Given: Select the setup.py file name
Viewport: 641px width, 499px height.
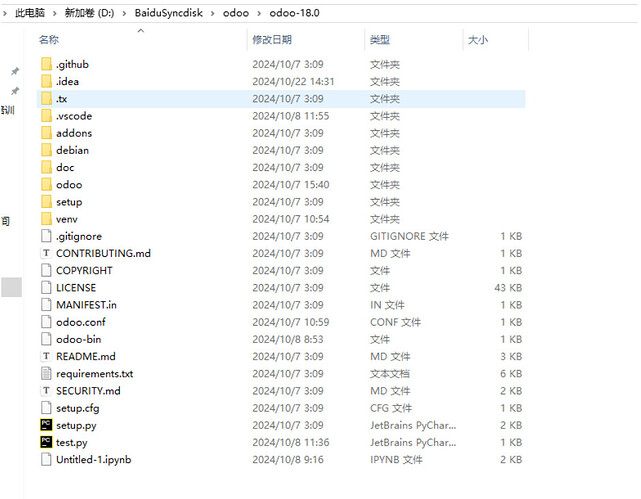Looking at the screenshot, I should click(x=76, y=425).
